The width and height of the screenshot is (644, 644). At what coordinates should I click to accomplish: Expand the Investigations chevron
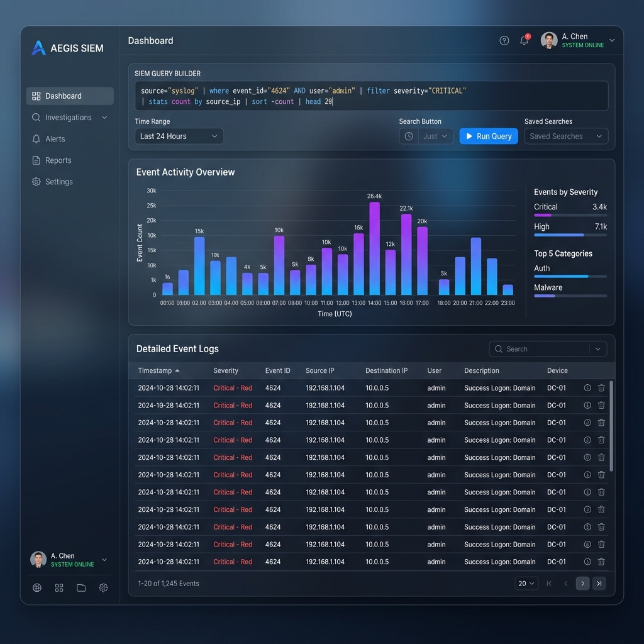[104, 118]
